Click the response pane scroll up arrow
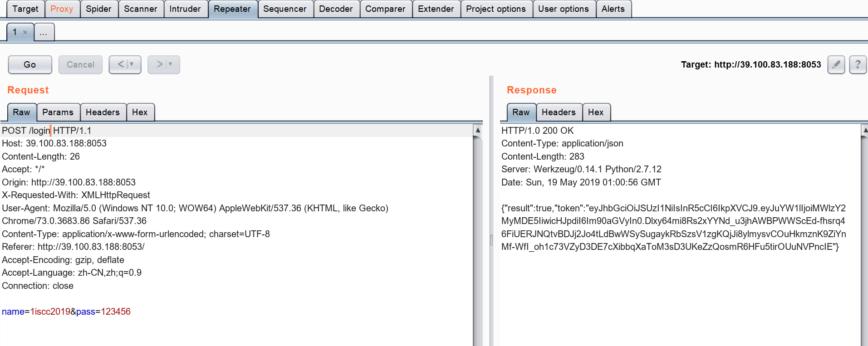 tap(865, 130)
